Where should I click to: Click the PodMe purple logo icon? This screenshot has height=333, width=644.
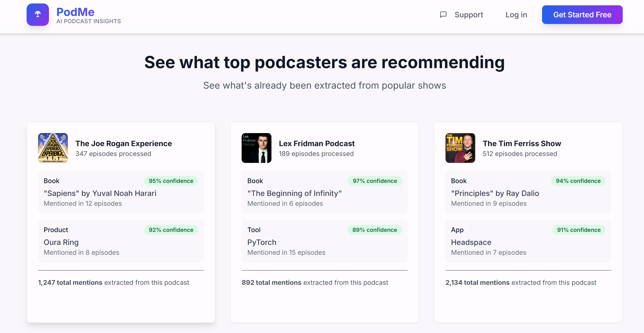[x=38, y=15]
